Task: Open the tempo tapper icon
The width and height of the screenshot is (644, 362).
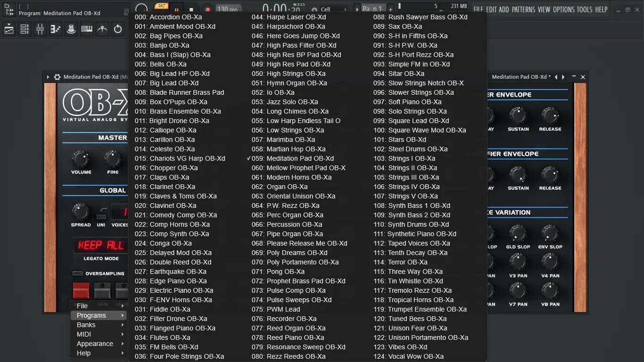Action: click(102, 29)
